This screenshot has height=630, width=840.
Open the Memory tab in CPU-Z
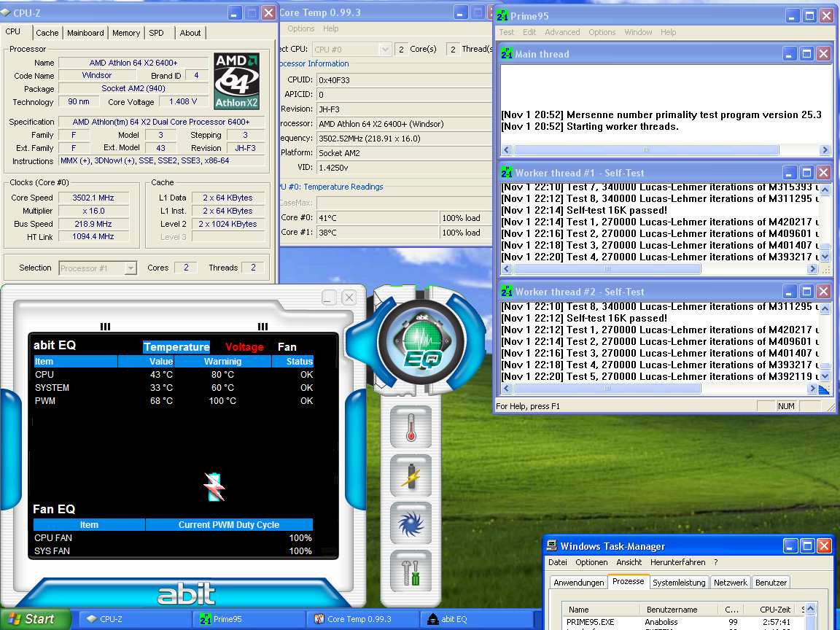point(126,33)
